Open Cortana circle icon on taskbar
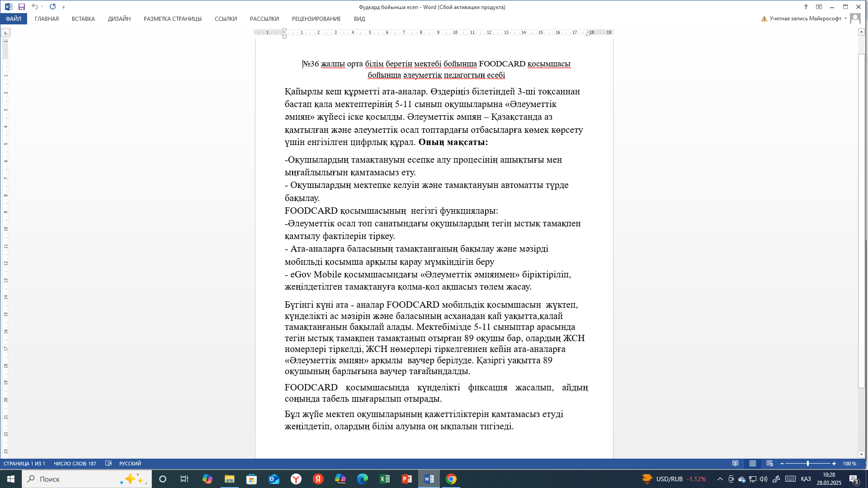This screenshot has width=868, height=488. 163,479
